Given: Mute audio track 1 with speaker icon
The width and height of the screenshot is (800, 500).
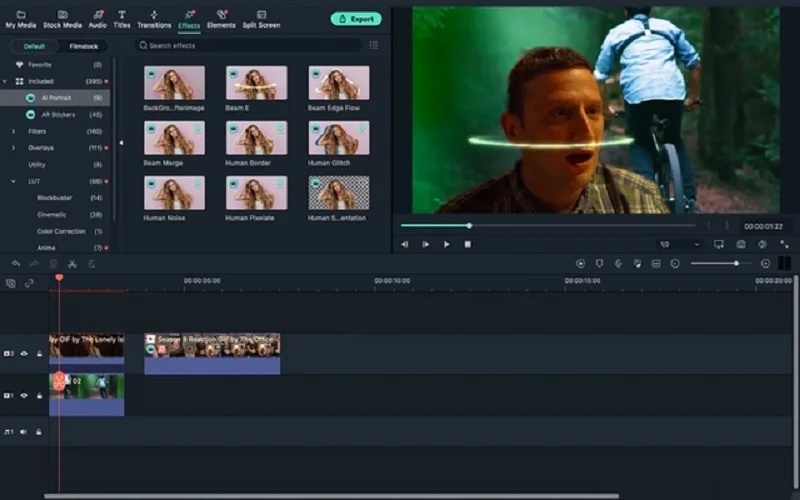Looking at the screenshot, I should click(x=24, y=432).
